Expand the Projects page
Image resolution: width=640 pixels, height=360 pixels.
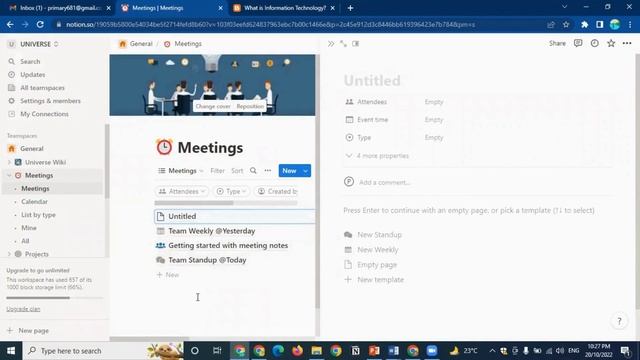coord(9,254)
